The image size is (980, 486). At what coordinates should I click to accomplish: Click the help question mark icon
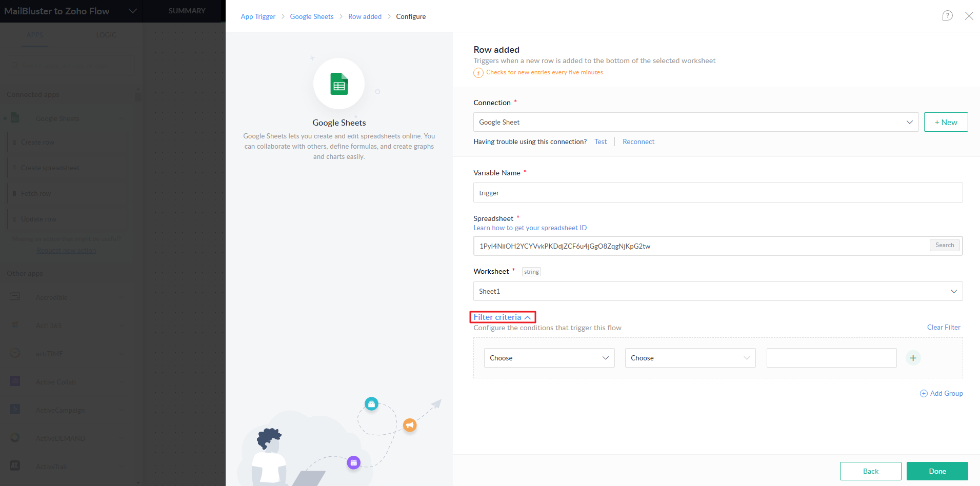(947, 16)
